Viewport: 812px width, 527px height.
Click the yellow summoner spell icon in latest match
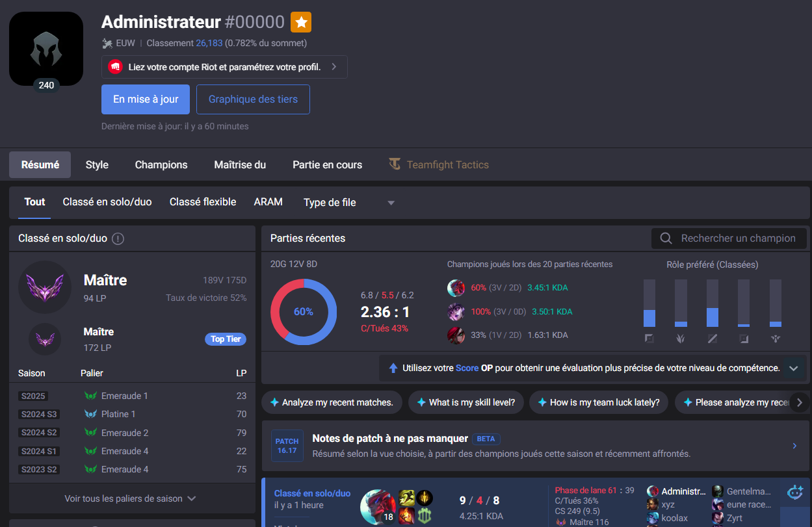click(x=407, y=498)
